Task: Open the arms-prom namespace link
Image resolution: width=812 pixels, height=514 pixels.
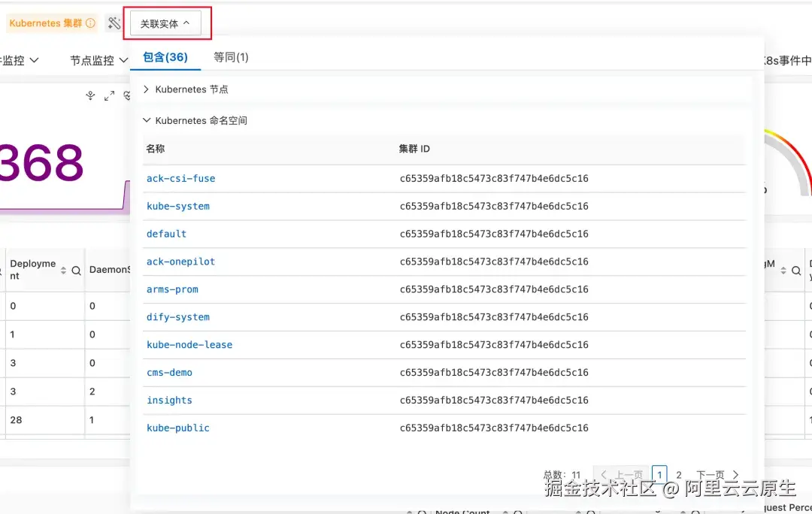Action: (172, 289)
